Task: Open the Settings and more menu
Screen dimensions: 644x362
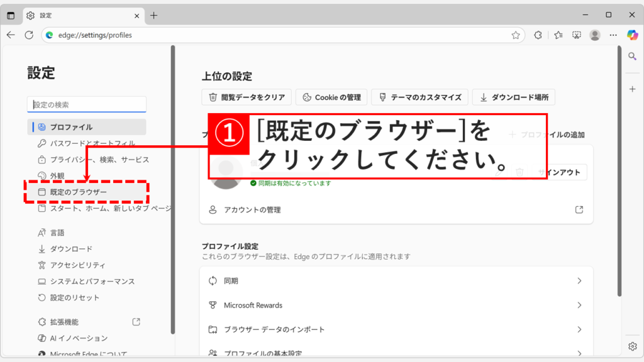Action: [613, 35]
